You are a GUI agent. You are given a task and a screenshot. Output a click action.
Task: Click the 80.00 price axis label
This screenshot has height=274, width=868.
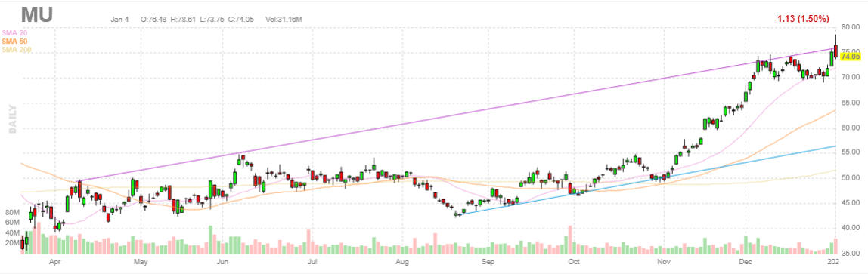pyautogui.click(x=851, y=28)
